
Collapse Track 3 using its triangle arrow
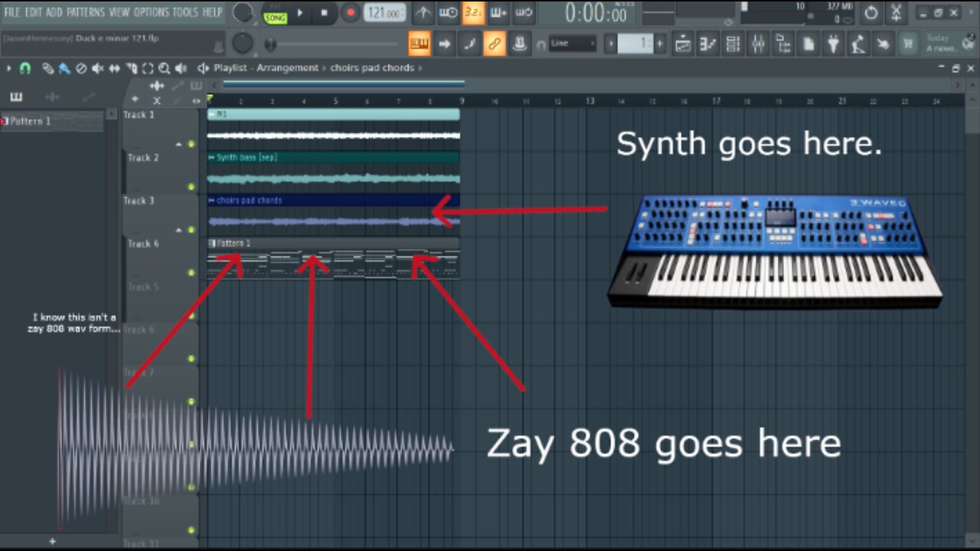pos(179,230)
